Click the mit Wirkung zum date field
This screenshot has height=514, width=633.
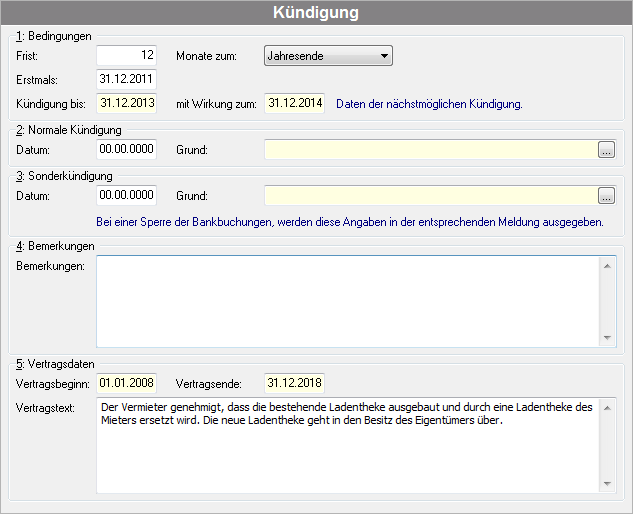point(295,103)
